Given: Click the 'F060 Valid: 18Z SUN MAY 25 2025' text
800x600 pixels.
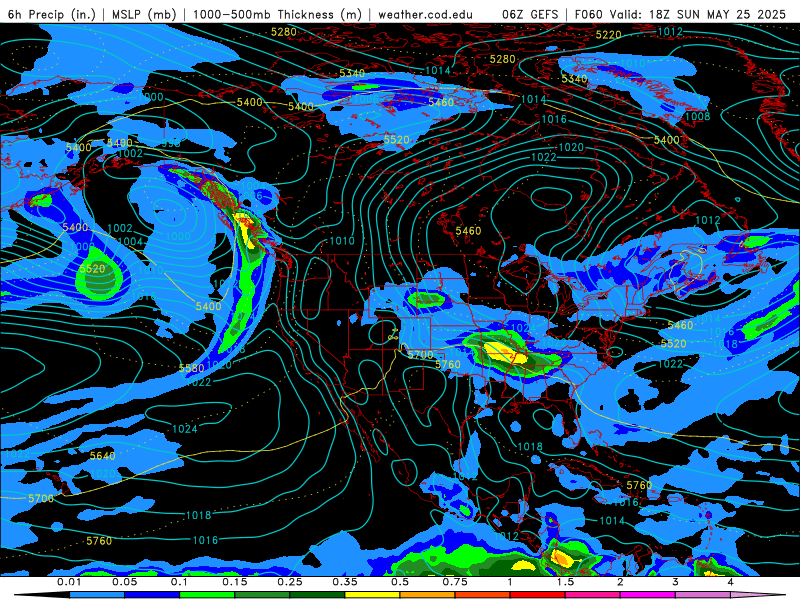Looking at the screenshot, I should [680, 14].
